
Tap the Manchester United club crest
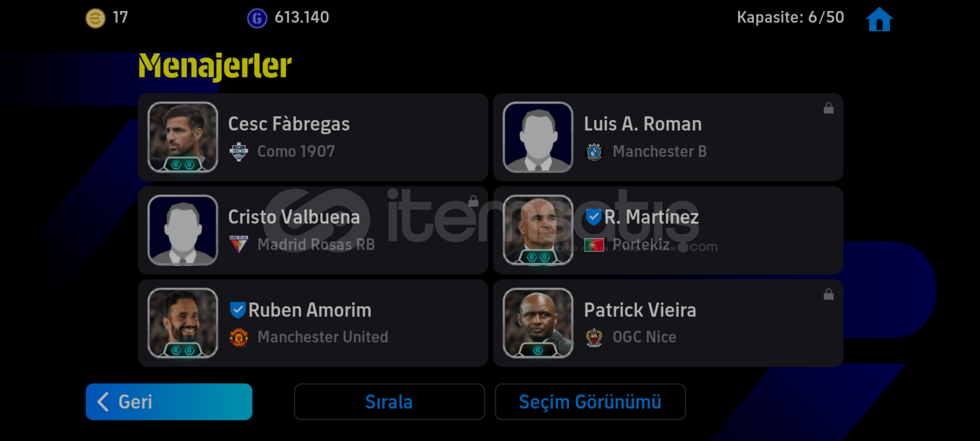[239, 338]
